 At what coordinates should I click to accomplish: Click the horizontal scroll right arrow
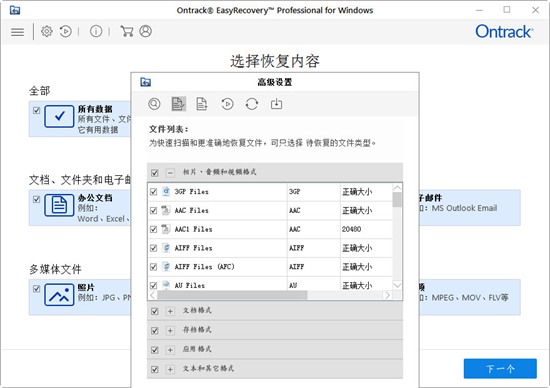(387, 295)
